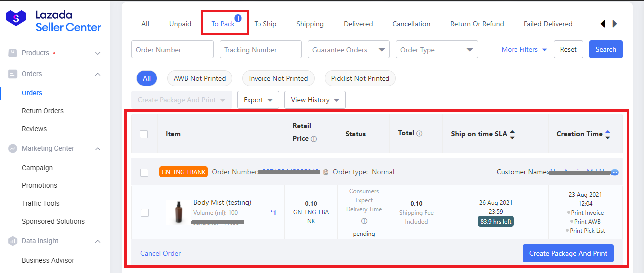Open View History dropdown
This screenshot has width=644, height=273.
tap(315, 100)
